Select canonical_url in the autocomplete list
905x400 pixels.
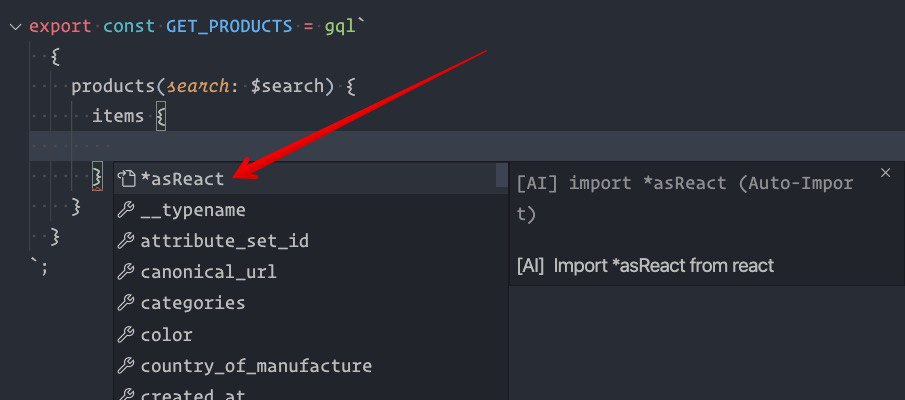pyautogui.click(x=311, y=272)
